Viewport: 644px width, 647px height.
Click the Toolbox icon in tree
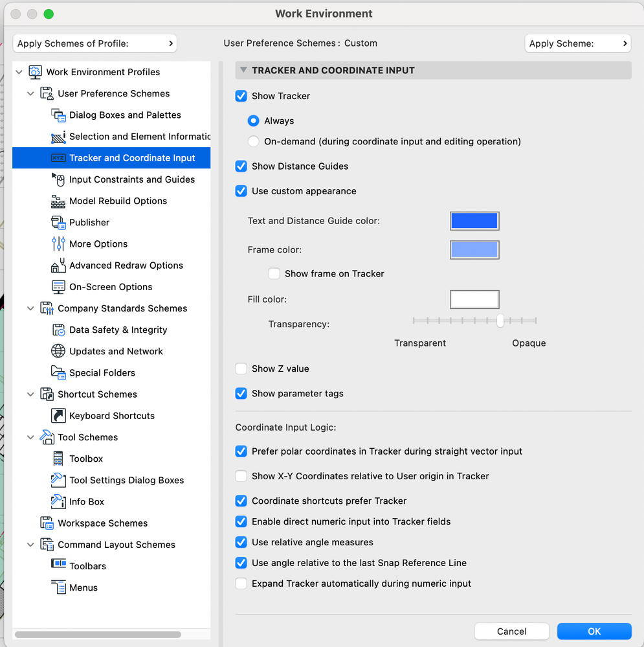tap(58, 459)
